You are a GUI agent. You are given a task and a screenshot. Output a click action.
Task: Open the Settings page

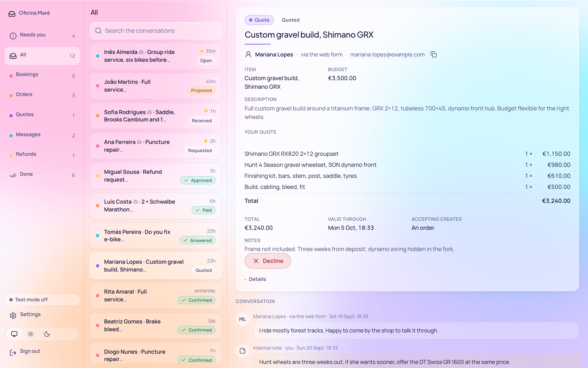pyautogui.click(x=42, y=315)
